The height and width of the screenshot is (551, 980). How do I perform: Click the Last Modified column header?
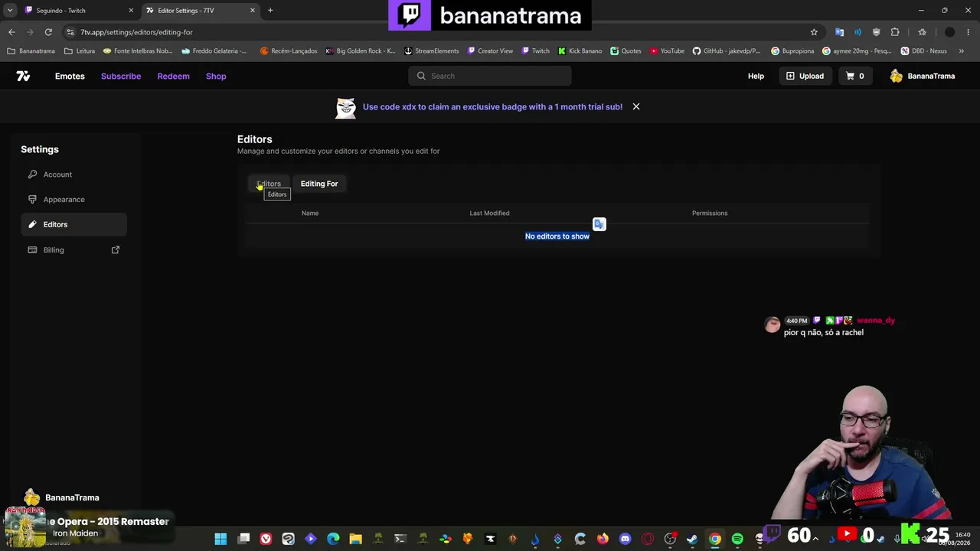tap(489, 214)
